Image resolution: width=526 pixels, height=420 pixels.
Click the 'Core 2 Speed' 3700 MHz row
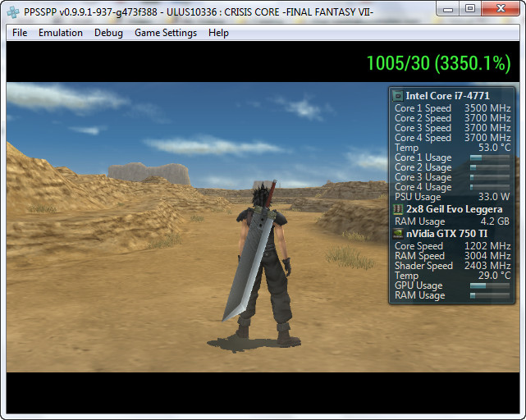[452, 118]
